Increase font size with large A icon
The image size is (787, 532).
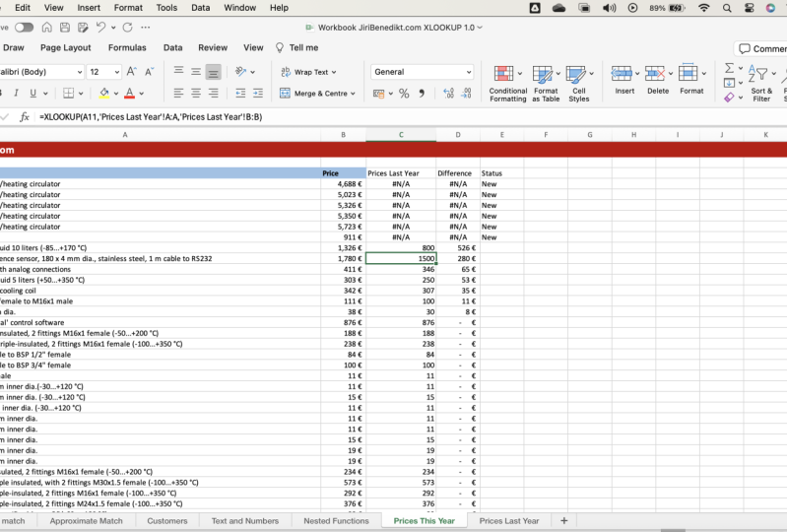pos(132,72)
